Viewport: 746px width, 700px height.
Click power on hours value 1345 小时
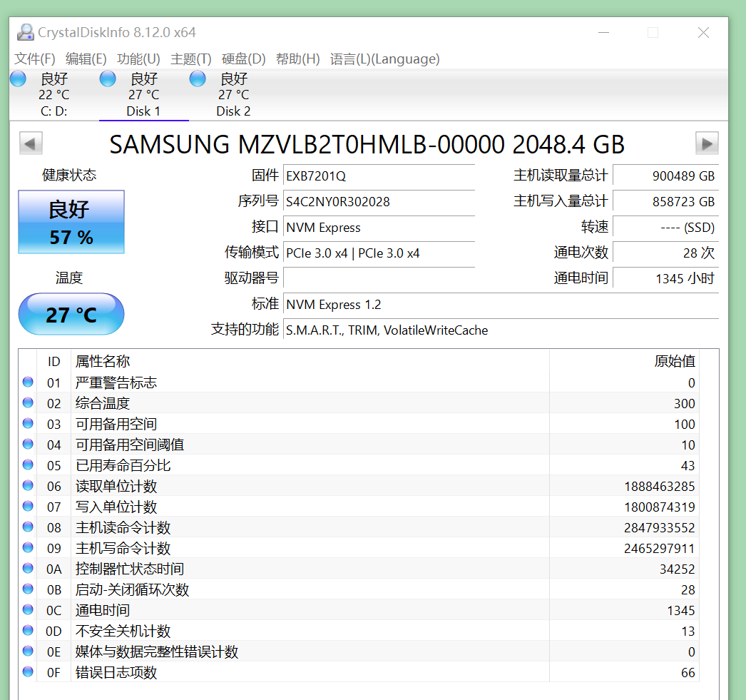[665, 278]
